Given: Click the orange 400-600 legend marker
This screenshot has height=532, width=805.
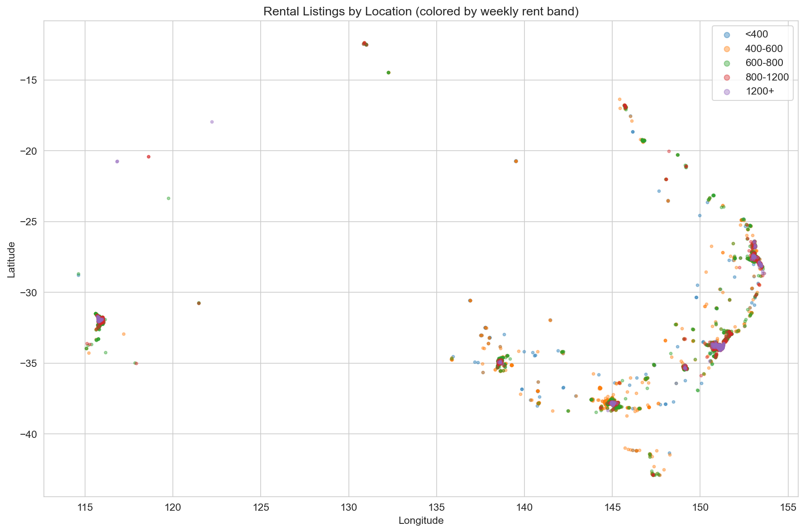Looking at the screenshot, I should coord(723,48).
